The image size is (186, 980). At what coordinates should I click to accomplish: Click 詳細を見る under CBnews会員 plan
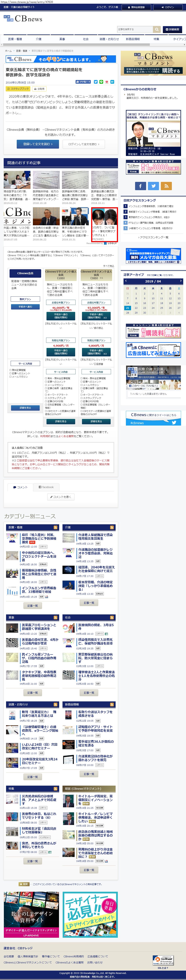click(x=25, y=408)
